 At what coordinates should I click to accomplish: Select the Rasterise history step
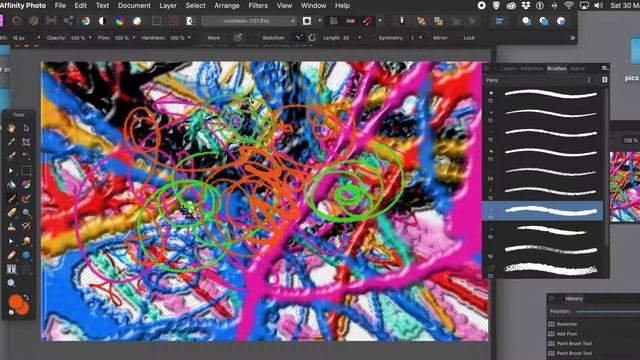tap(567, 324)
